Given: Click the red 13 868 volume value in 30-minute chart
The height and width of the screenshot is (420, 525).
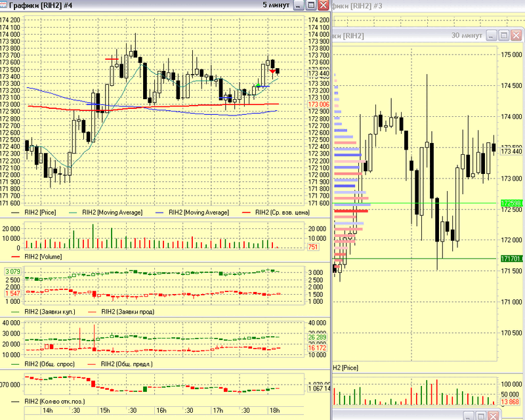Looking at the screenshot, I should click(x=510, y=402).
